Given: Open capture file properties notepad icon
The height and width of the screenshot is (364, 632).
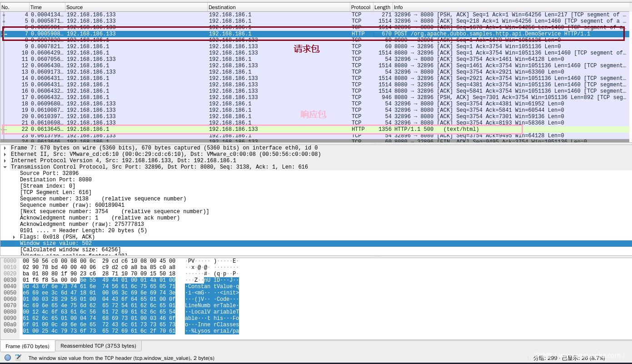Looking at the screenshot, I should [x=18, y=358].
